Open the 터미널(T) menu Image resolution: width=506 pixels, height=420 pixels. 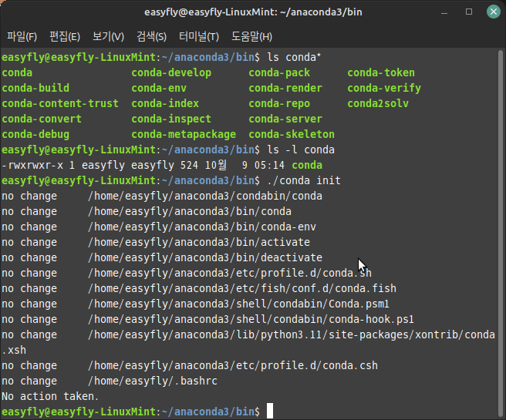coord(199,36)
